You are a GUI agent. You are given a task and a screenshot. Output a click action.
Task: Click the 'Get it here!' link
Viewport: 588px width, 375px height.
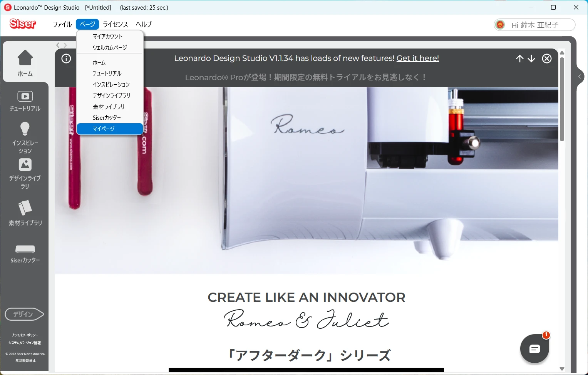(417, 58)
